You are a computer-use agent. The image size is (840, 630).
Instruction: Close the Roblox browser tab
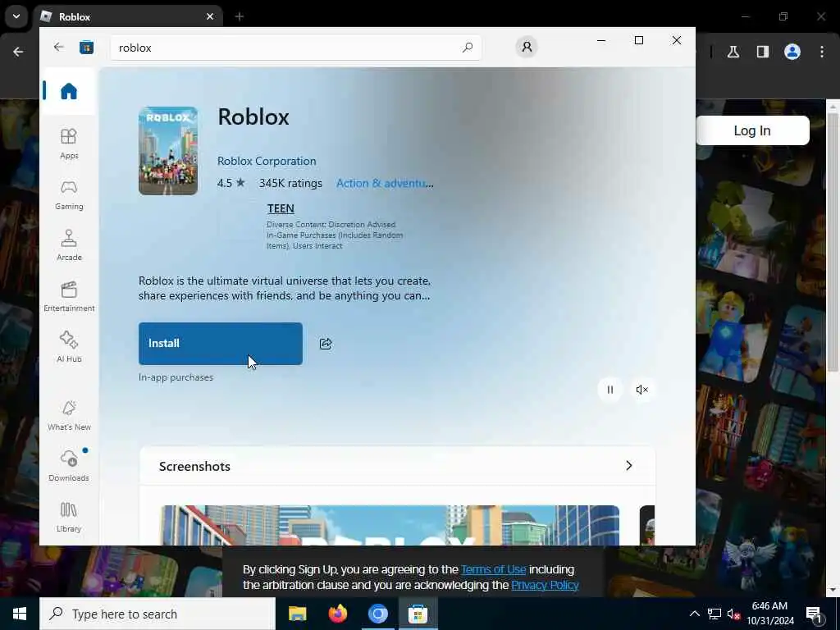tap(210, 16)
